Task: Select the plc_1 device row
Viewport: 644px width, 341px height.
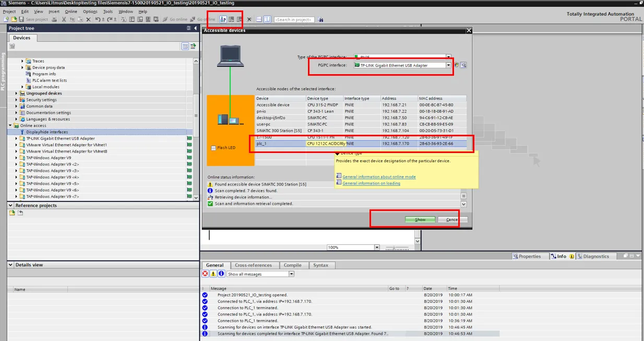Action: click(x=361, y=144)
